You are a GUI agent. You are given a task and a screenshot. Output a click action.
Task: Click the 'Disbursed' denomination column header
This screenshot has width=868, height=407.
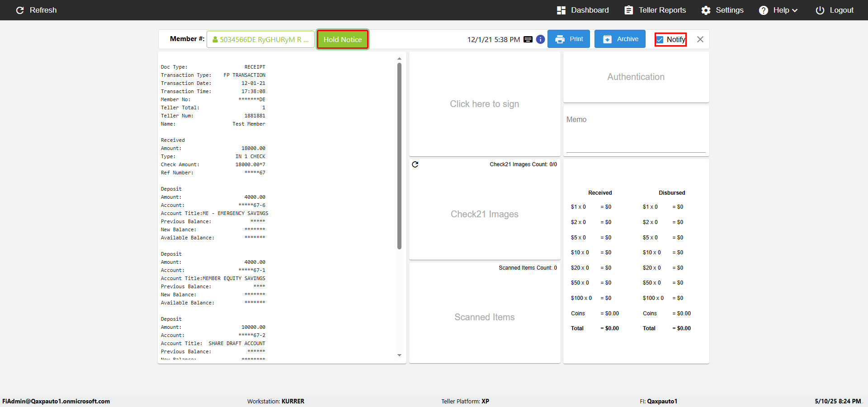pos(672,193)
